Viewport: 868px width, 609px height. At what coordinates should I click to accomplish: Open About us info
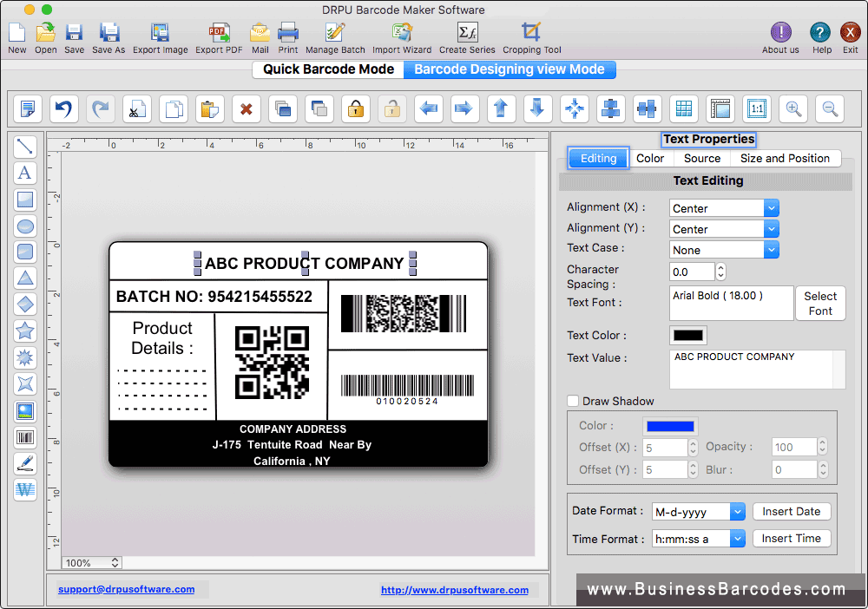point(780,33)
